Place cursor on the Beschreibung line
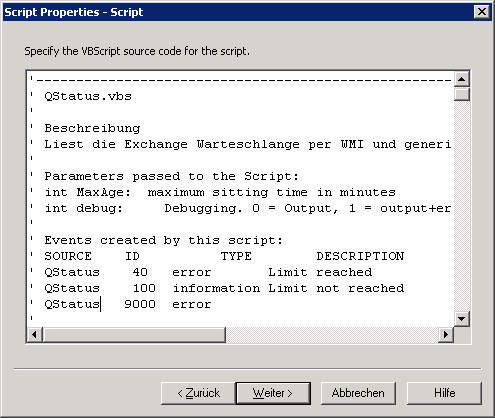Screen dimensions: 495x418 92,128
